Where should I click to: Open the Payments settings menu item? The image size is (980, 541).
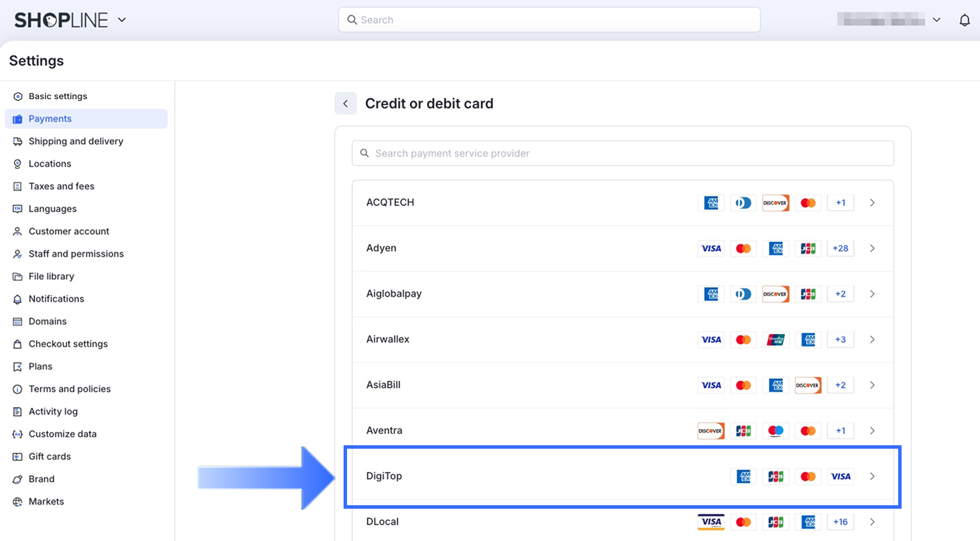(50, 119)
